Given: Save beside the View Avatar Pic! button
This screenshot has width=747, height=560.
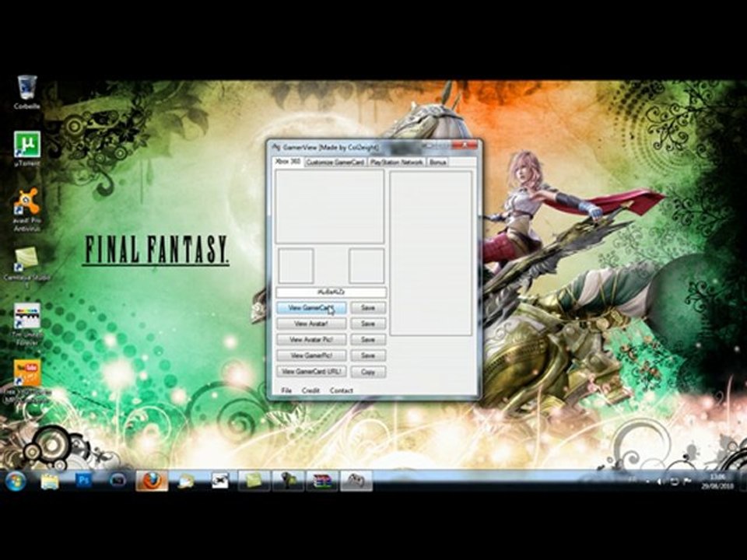Looking at the screenshot, I should (x=368, y=340).
